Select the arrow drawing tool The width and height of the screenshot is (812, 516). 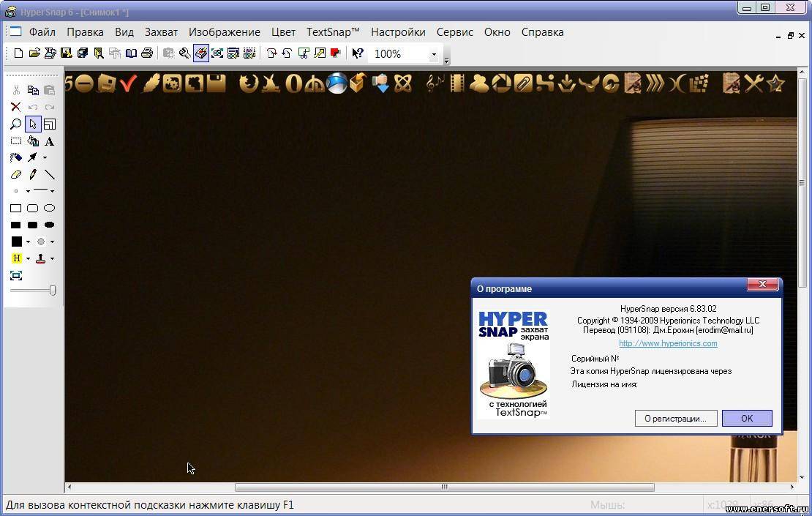[33, 157]
